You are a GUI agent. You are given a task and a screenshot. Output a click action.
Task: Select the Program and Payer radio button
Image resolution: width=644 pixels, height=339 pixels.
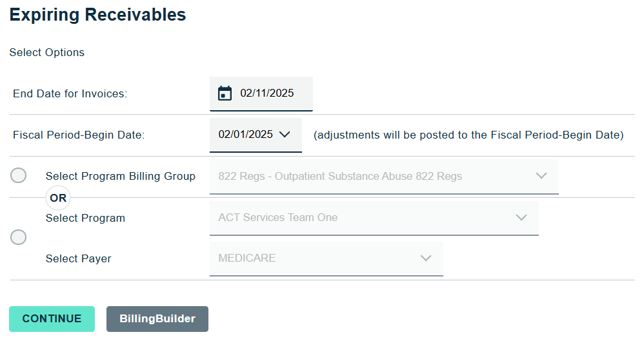(x=19, y=237)
